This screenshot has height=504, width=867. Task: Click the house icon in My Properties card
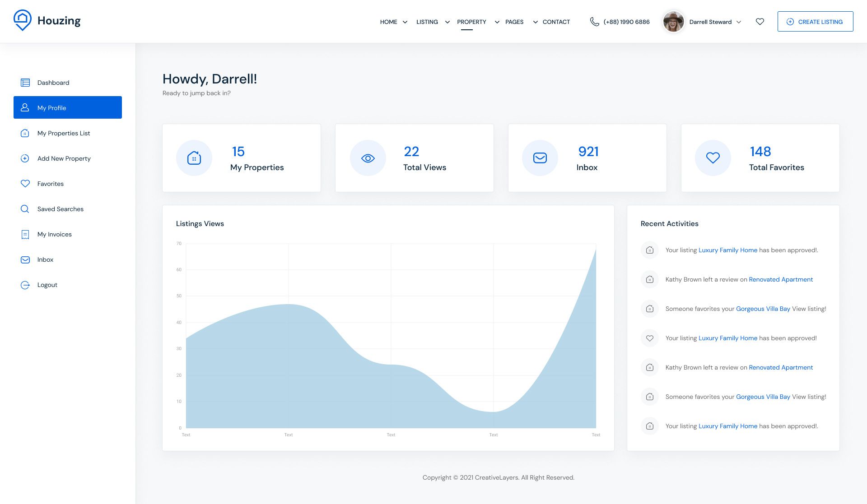coord(194,158)
